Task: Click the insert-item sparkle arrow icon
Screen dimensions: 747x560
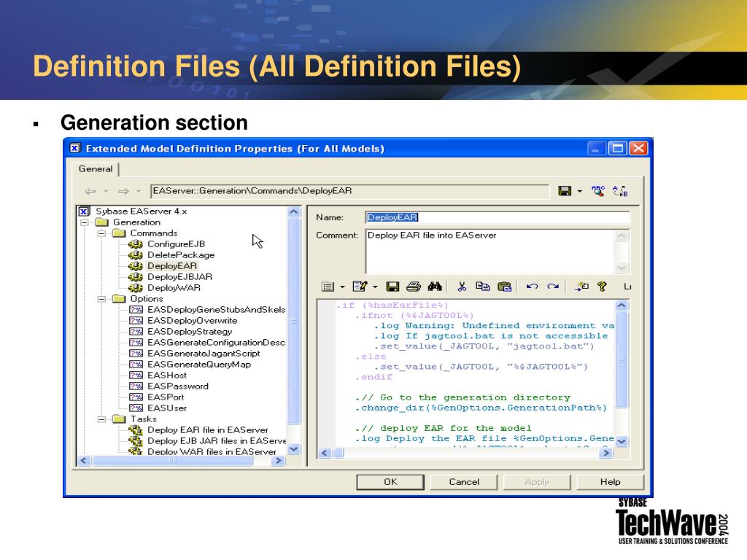Action: click(581, 286)
